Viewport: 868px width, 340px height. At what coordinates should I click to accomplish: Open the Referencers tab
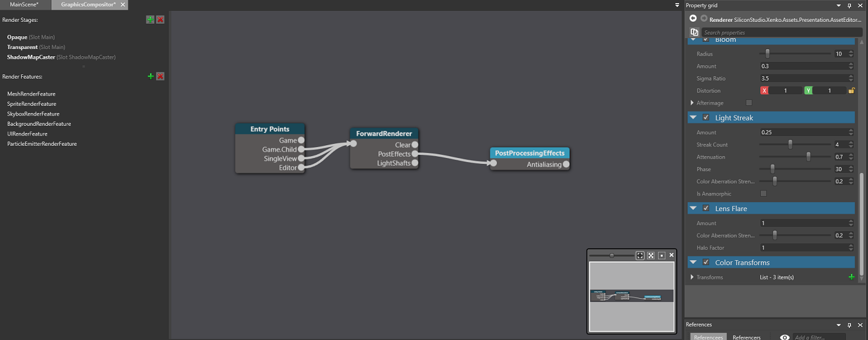746,337
